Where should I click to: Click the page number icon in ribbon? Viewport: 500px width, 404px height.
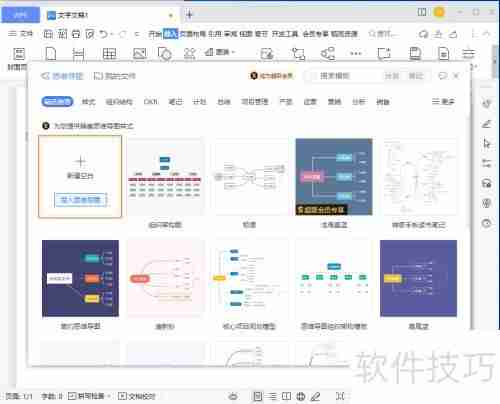(444, 54)
